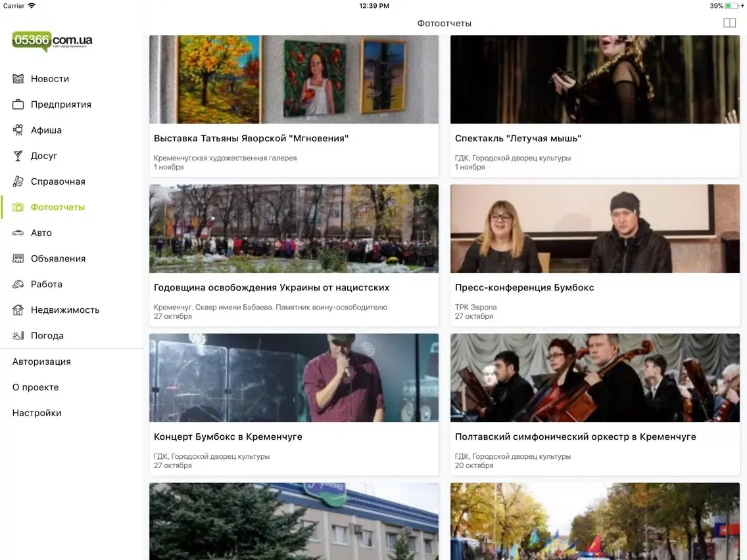
Task: Tap the 05366.com.ua site logo
Action: 53,41
